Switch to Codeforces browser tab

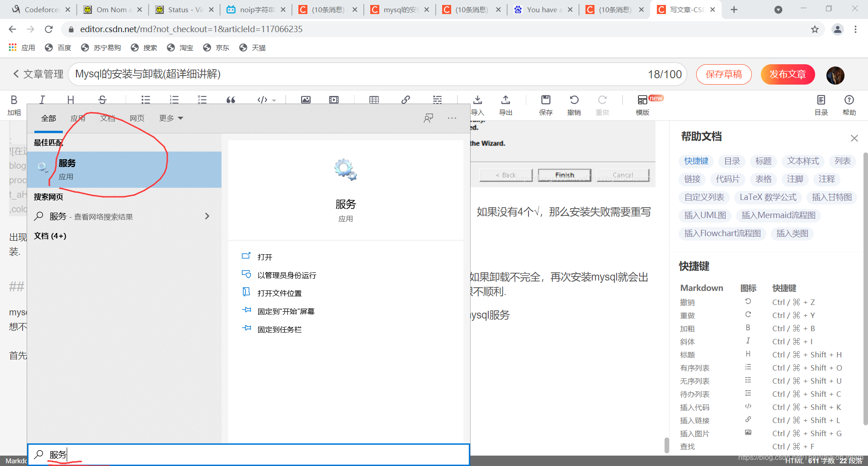pos(41,10)
